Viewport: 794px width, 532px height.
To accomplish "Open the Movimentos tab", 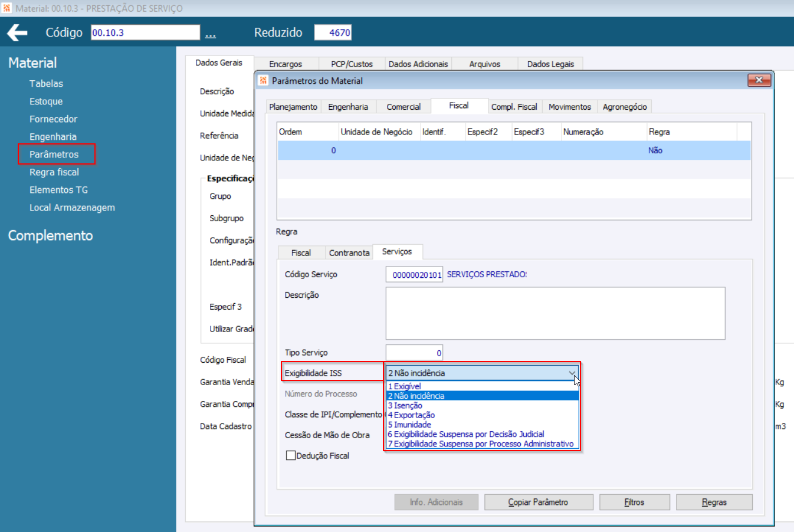I will 570,107.
